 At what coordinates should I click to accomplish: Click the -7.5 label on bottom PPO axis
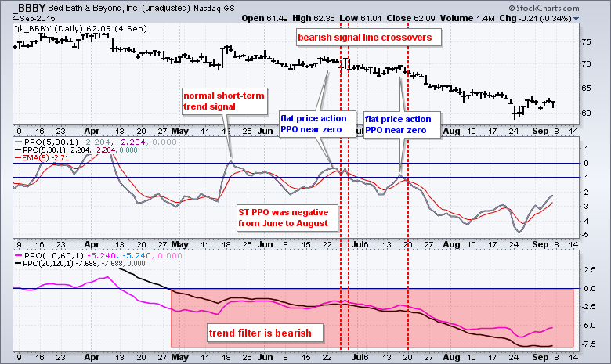pos(589,344)
